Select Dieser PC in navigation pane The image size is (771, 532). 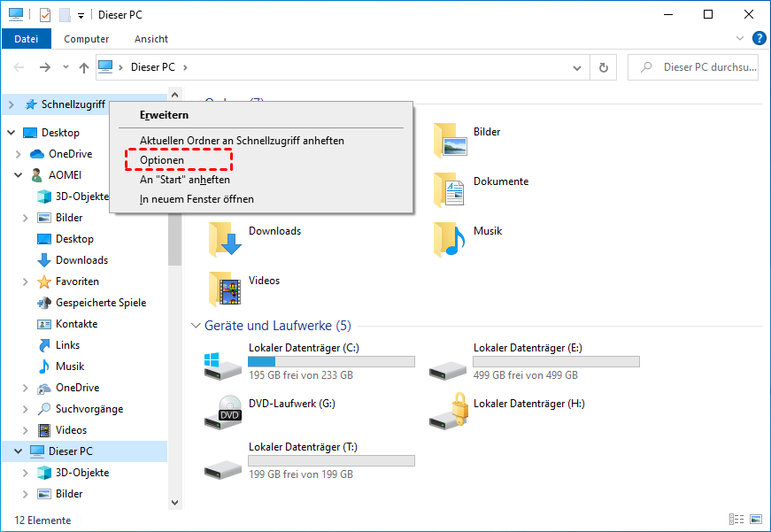coord(70,451)
